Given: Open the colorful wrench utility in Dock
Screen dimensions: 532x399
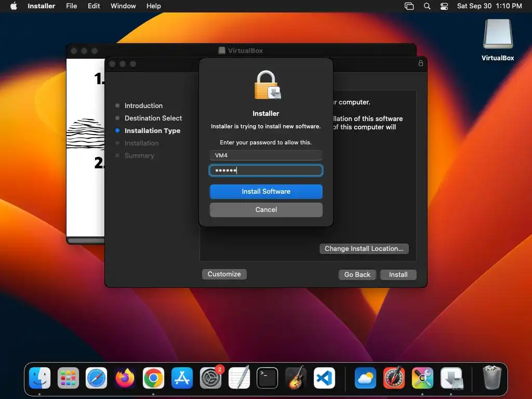Looking at the screenshot, I should pyautogui.click(x=422, y=378).
